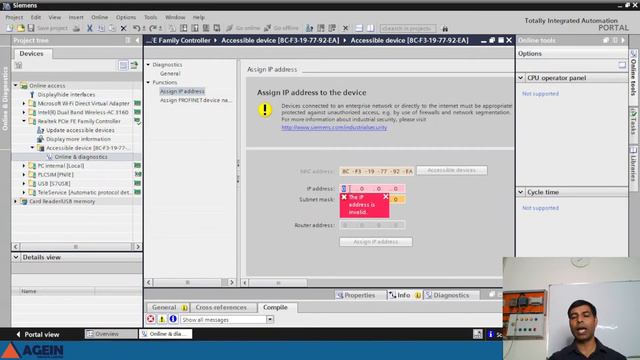The image size is (640, 360).
Task: Collapse the Diagnostics navigation group
Action: click(x=149, y=64)
